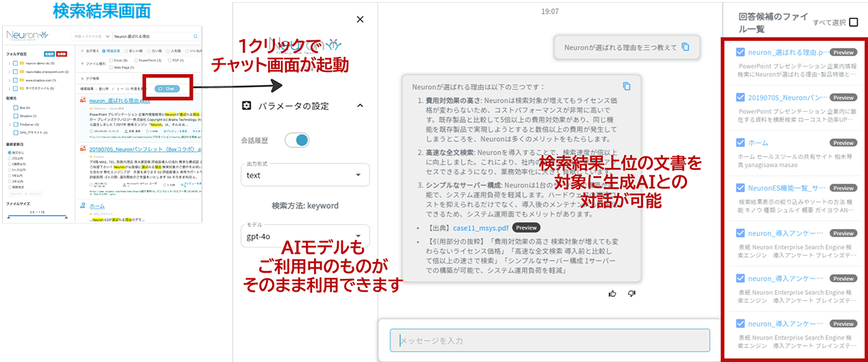Give thumbs up to the answer
This screenshot has width=868, height=362.
(613, 293)
